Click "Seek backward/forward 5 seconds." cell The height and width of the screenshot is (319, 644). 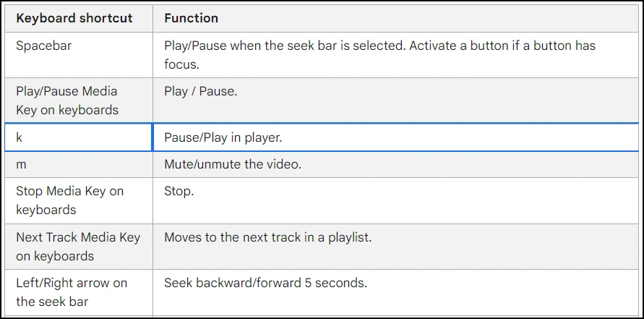265,284
